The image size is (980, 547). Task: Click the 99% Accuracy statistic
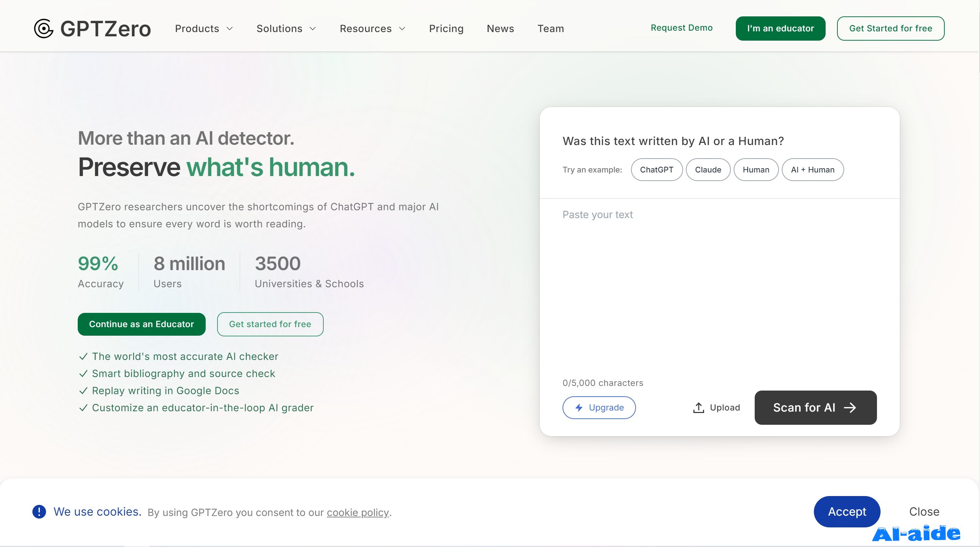point(101,272)
